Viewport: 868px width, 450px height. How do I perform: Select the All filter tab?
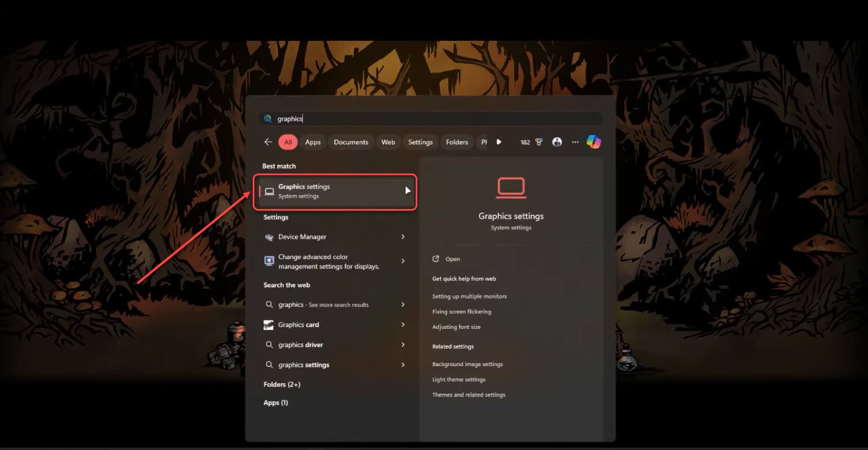click(x=288, y=142)
